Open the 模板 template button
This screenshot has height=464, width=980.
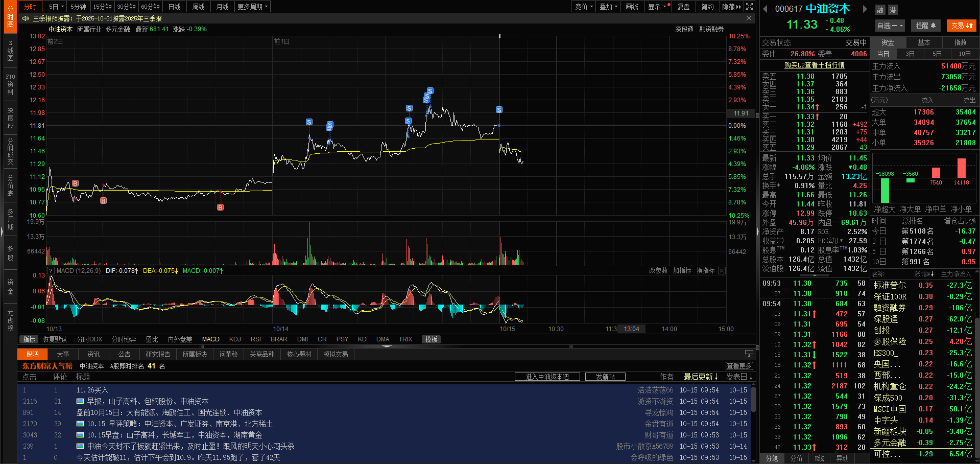pyautogui.click(x=432, y=339)
